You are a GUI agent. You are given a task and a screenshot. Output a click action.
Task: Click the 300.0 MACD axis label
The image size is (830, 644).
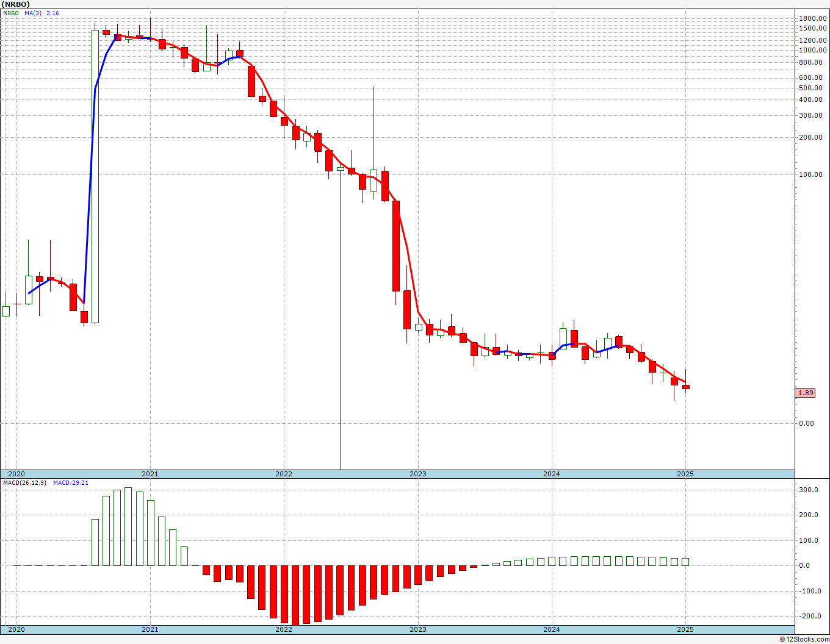[809, 490]
